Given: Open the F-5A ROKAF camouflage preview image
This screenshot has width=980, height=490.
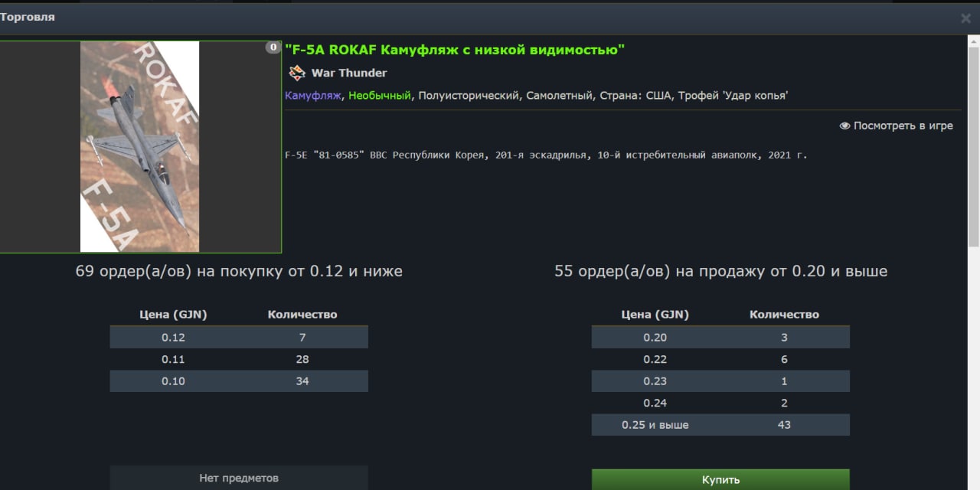Looking at the screenshot, I should 139,147.
